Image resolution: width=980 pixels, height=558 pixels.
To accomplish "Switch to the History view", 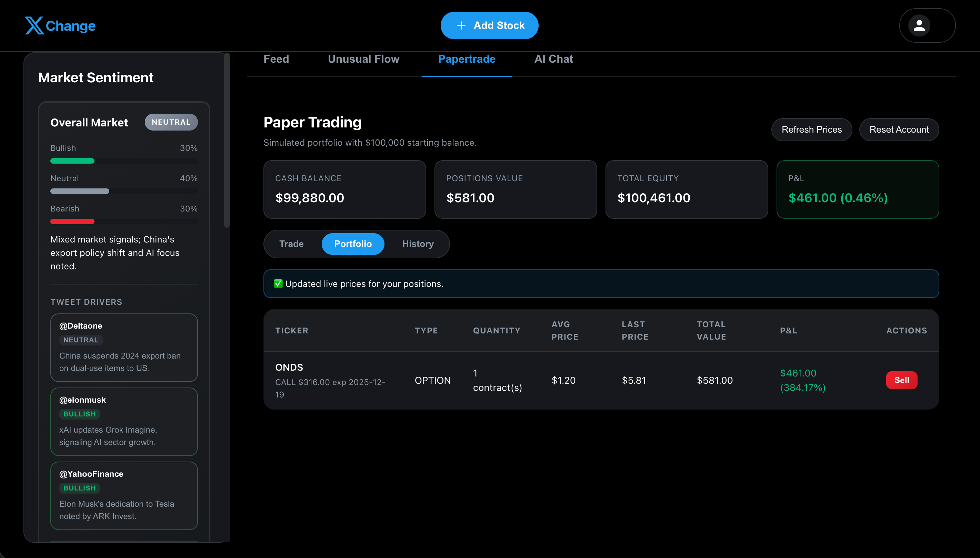I will [x=418, y=244].
